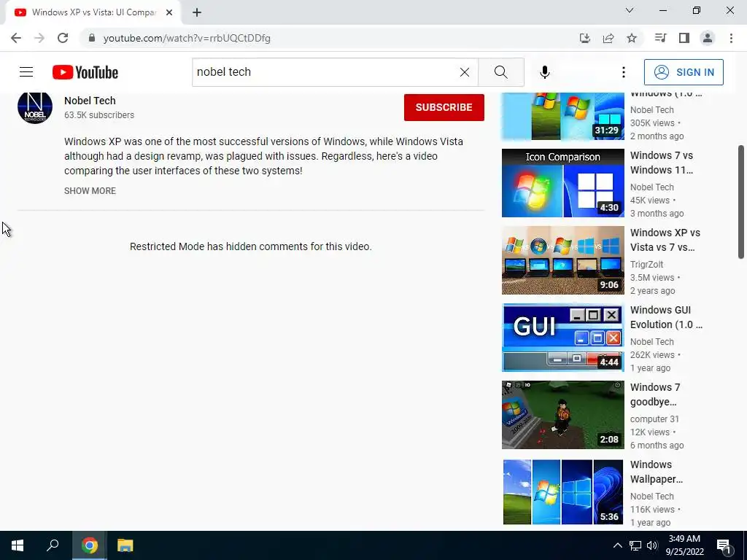
Task: Go to YouTube home via logo
Action: [x=85, y=72]
